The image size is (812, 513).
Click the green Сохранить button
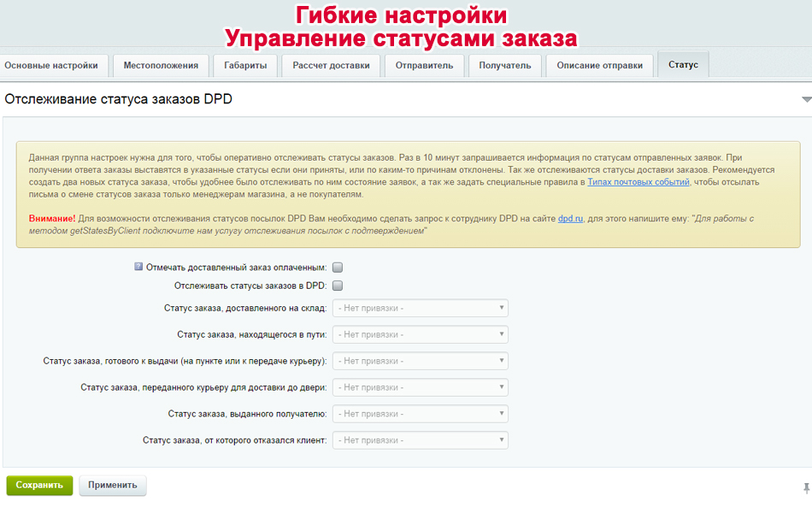pos(39,485)
